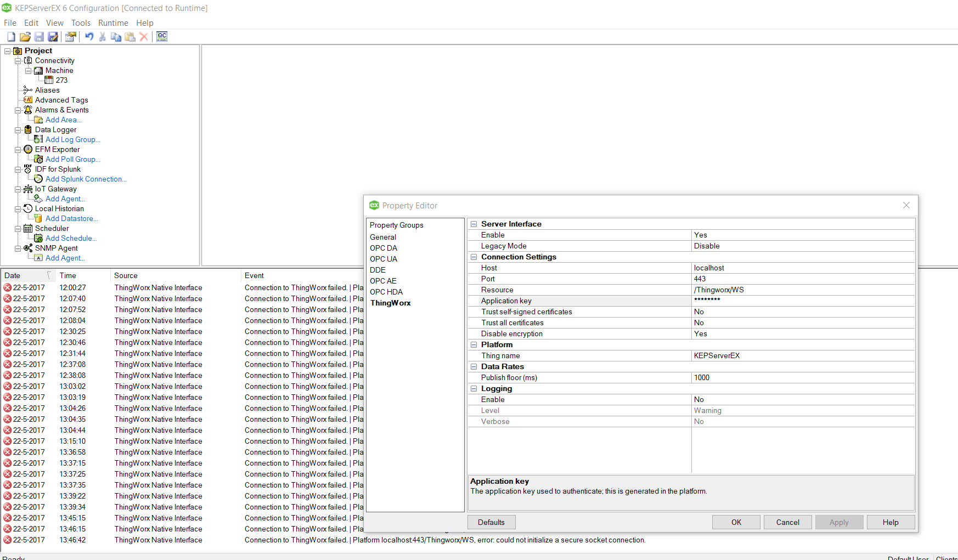Open the View menu
The width and height of the screenshot is (958, 560).
[55, 23]
